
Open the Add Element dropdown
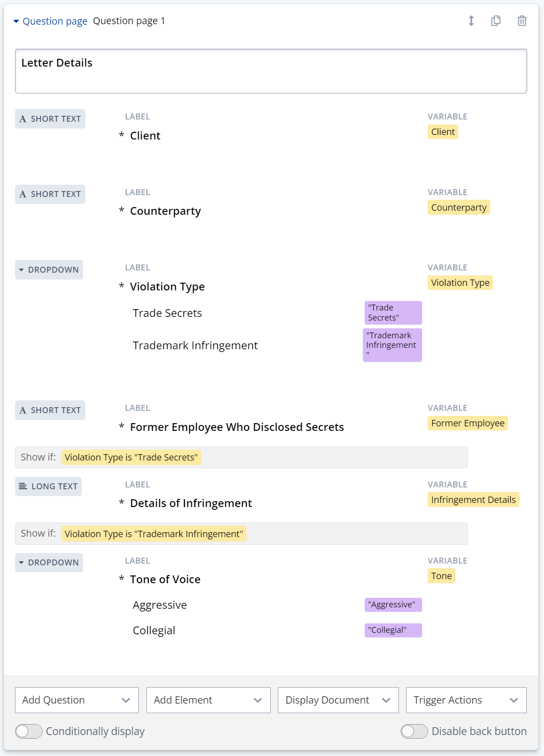[x=208, y=700]
